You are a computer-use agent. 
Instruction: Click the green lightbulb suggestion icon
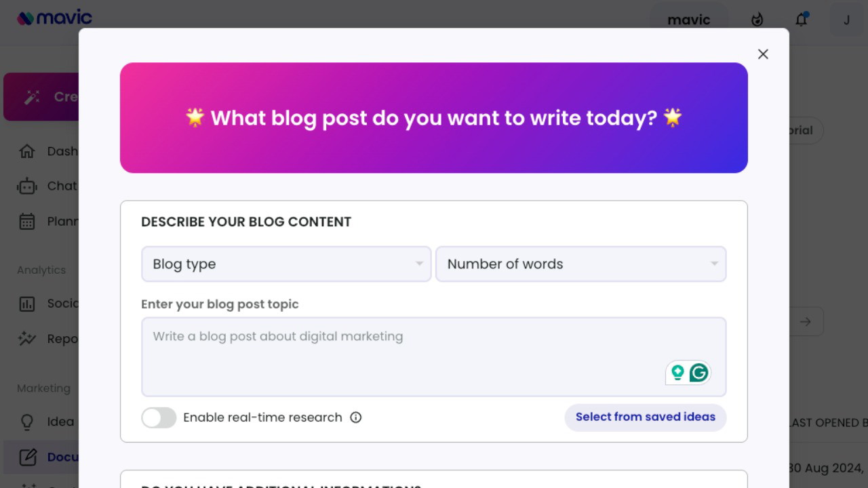(677, 372)
